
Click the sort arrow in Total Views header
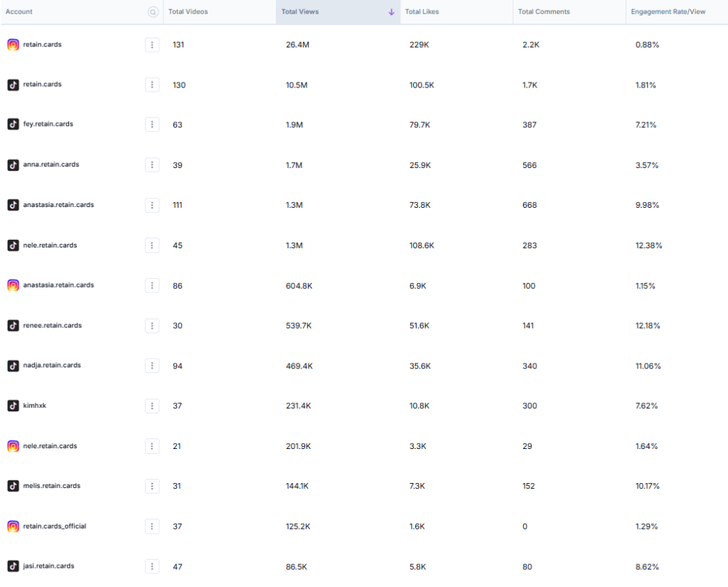pyautogui.click(x=391, y=12)
